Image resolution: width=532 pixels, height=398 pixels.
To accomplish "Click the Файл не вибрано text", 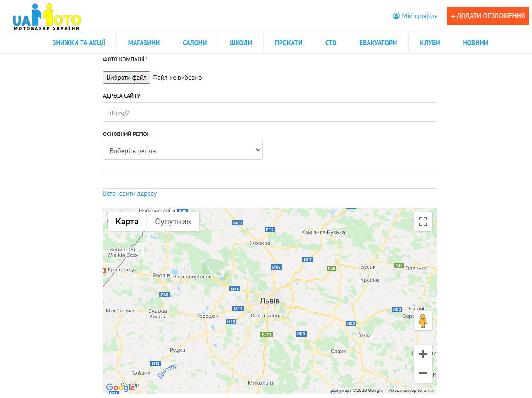I will click(x=177, y=78).
